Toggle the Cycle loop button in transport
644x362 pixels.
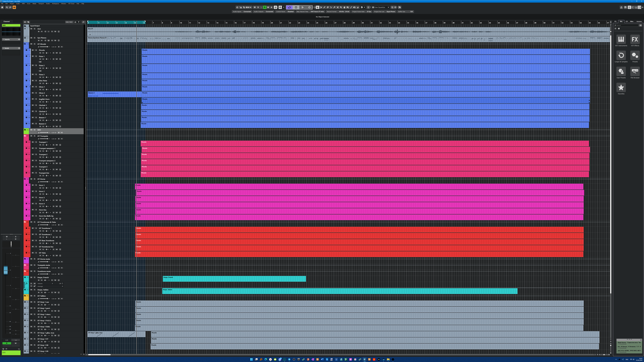point(289,7)
